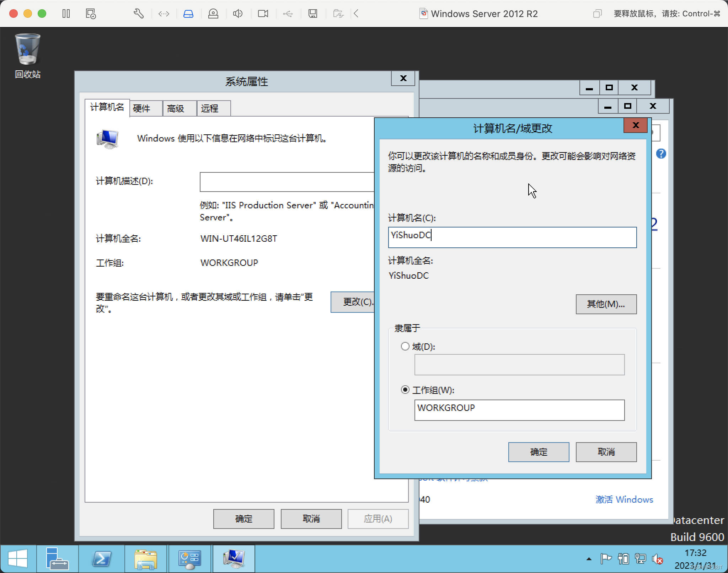Select the 工作组(W) radio button
This screenshot has width=728, height=573.
[x=405, y=390]
